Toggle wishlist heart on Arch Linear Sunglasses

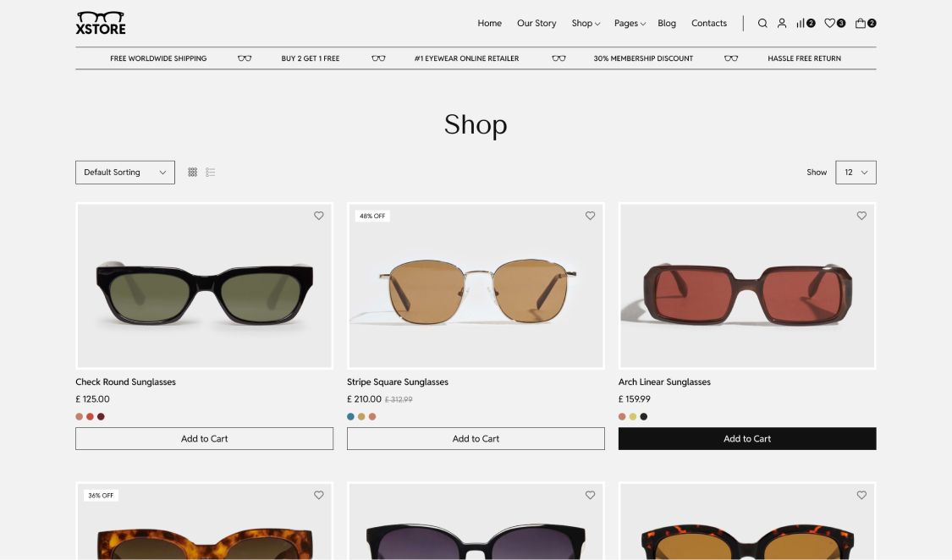point(861,216)
